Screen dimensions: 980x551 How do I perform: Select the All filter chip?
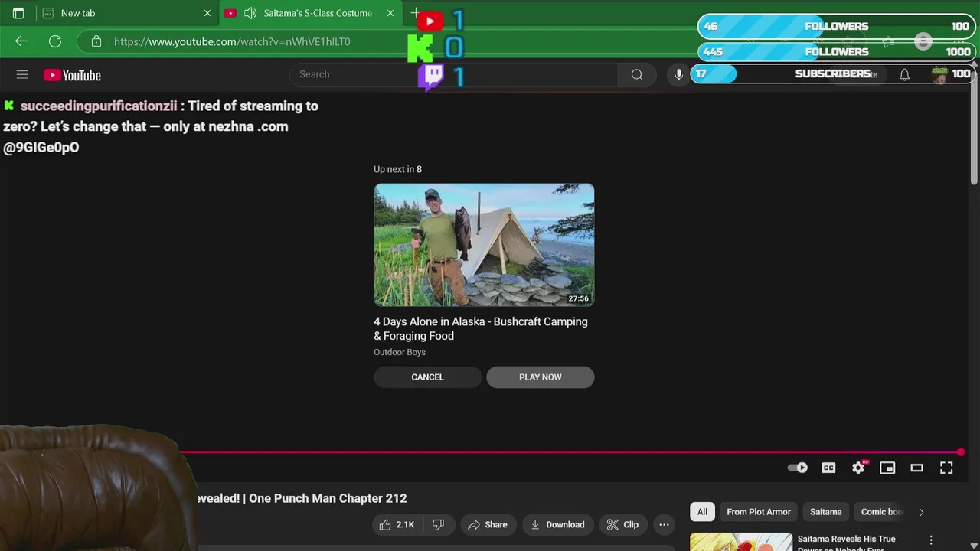coord(702,512)
